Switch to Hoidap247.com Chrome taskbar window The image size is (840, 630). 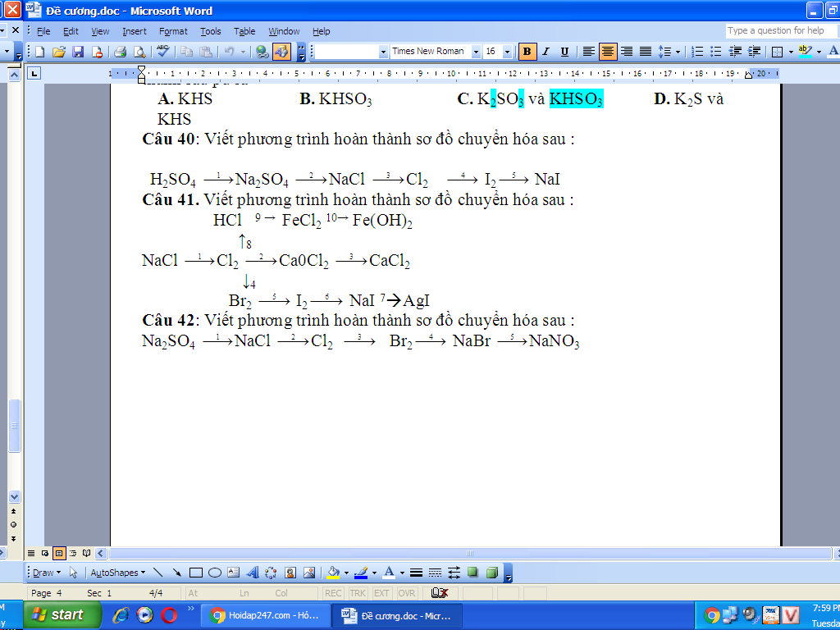tap(264, 615)
